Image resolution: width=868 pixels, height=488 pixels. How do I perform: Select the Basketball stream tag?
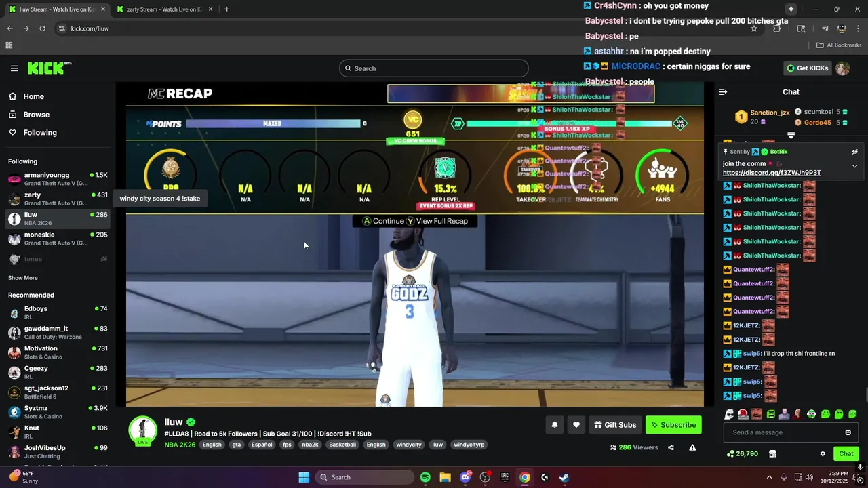[342, 445]
